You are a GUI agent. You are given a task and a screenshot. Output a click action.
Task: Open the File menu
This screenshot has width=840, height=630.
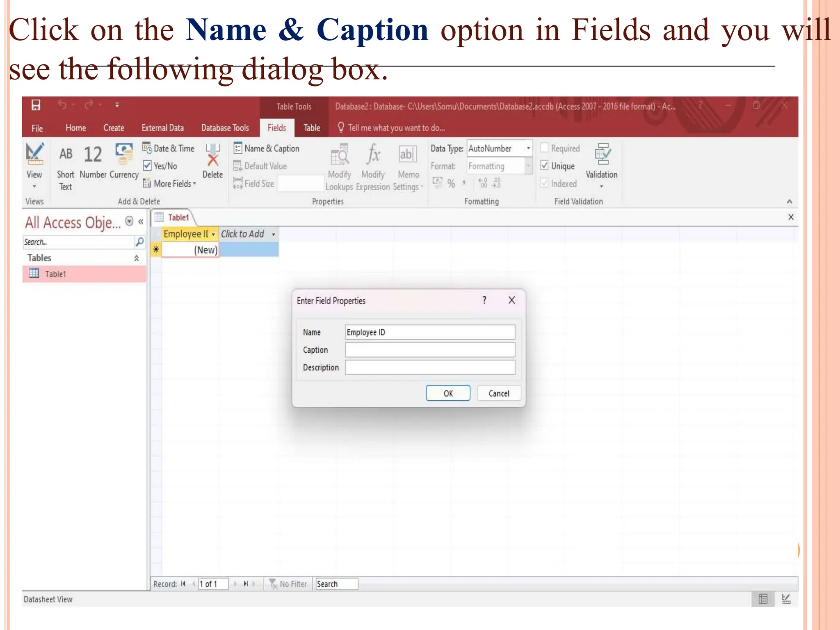point(37,128)
